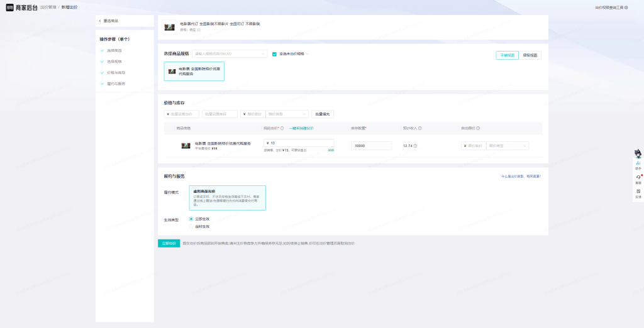Click the 批量填充 button
The image size is (644, 328).
click(323, 114)
